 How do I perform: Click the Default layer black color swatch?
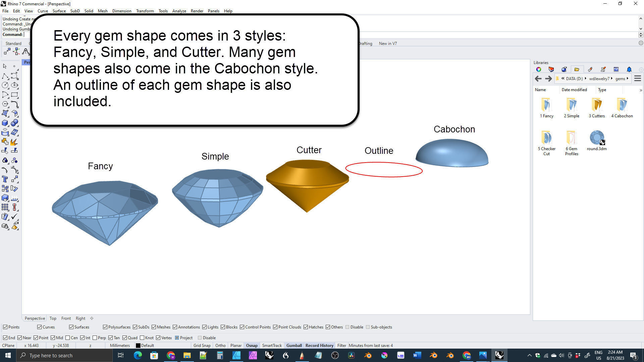(138, 346)
